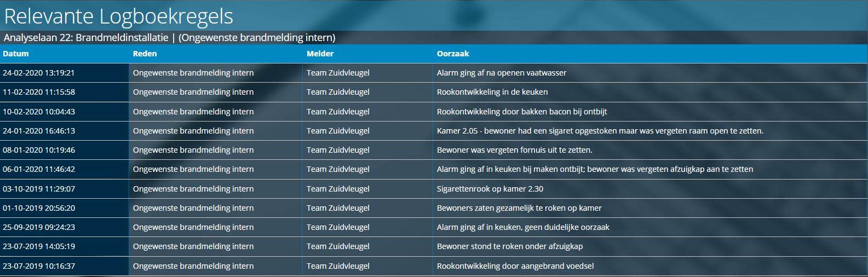Click the Relevante Logboekregels title
Viewport: 868px width, 277px height.
tap(118, 16)
